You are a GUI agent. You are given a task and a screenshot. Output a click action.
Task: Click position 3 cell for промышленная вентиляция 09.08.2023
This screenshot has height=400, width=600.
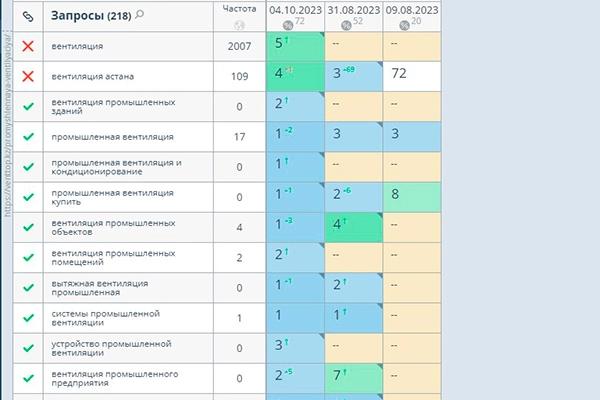412,137
